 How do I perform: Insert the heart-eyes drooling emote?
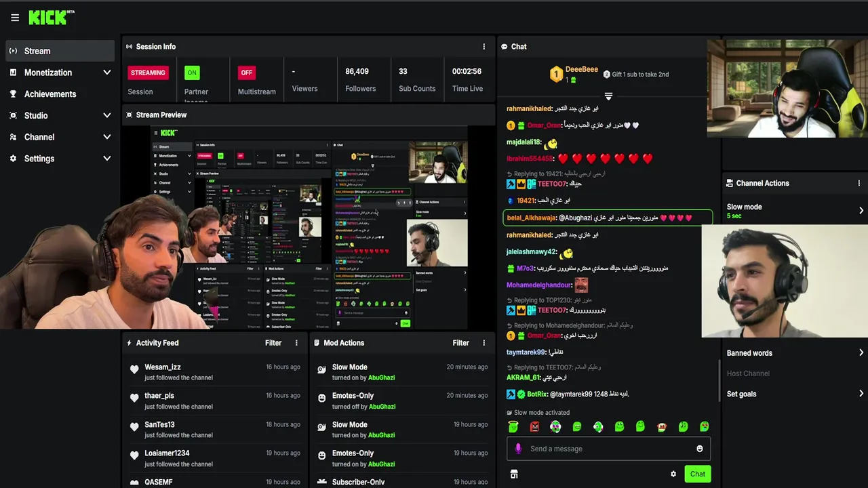pos(705,426)
